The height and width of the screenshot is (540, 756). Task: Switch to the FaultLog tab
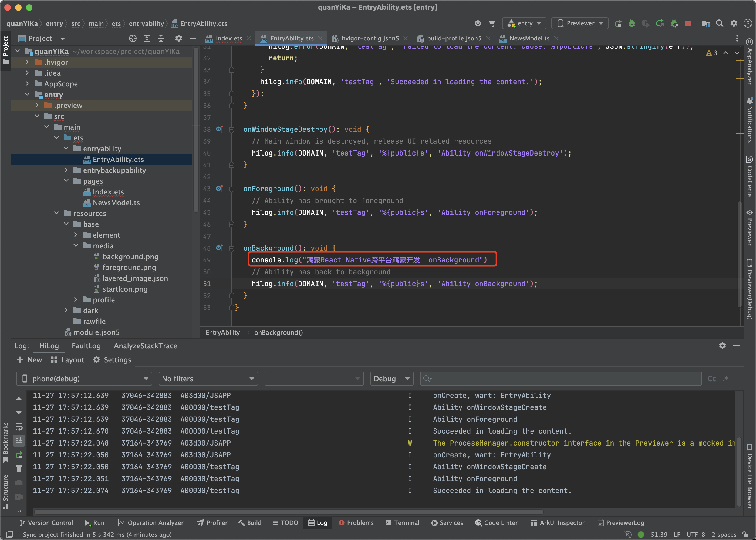[86, 346]
